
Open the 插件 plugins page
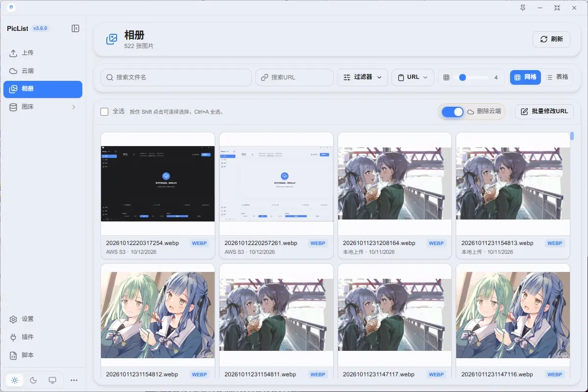click(x=43, y=337)
